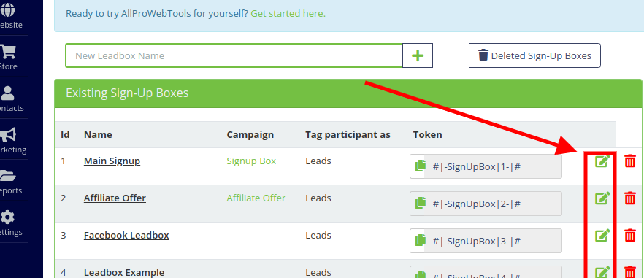Focus the New Leadbox Name field

(x=234, y=55)
